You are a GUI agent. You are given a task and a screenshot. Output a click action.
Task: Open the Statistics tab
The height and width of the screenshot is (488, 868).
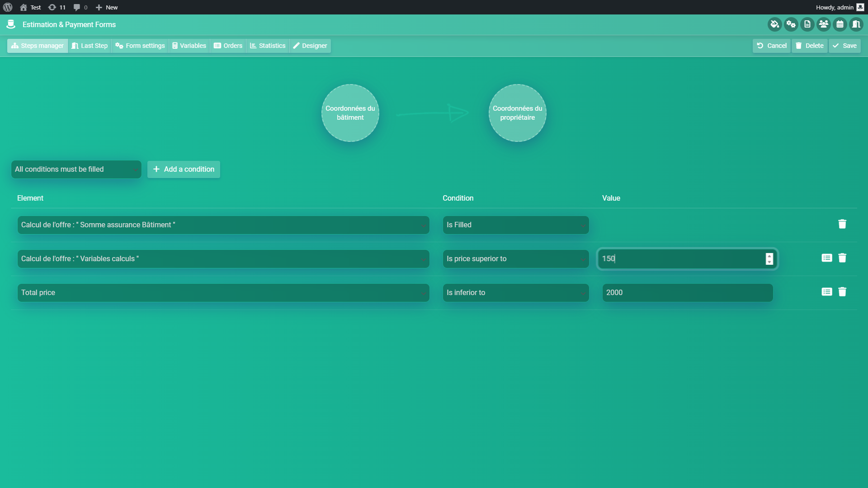coord(268,46)
